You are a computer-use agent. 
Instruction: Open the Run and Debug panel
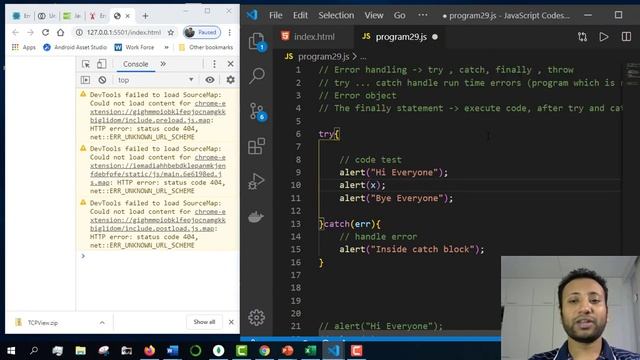pyautogui.click(x=256, y=181)
